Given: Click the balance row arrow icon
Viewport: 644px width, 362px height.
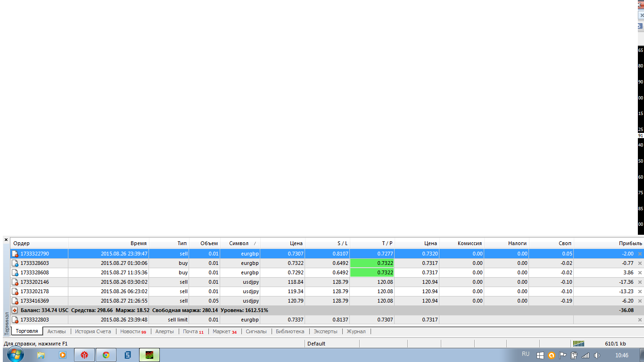Looking at the screenshot, I should point(15,310).
